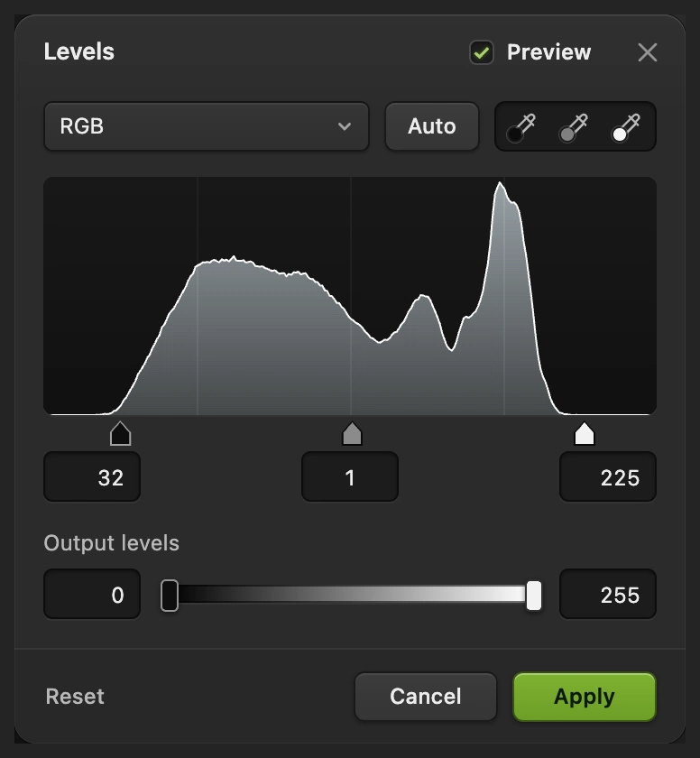Click the black input field showing 32
The height and width of the screenshot is (758, 700).
point(92,476)
